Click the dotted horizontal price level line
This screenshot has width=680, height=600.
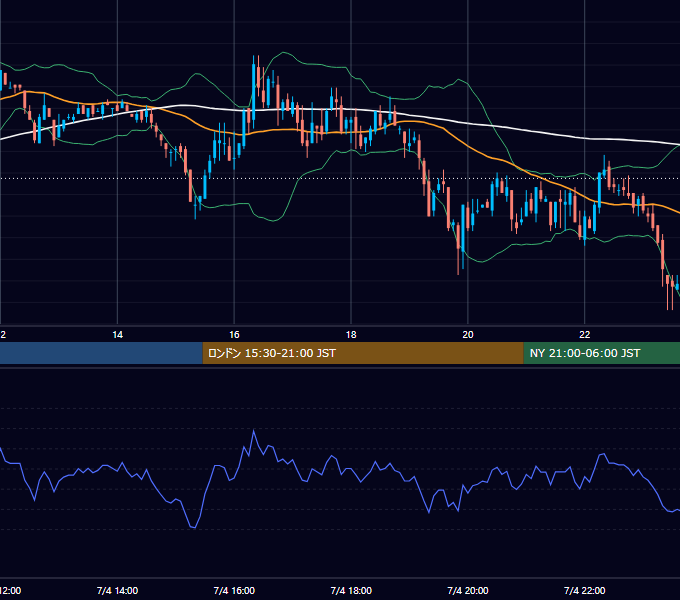pyautogui.click(x=340, y=178)
